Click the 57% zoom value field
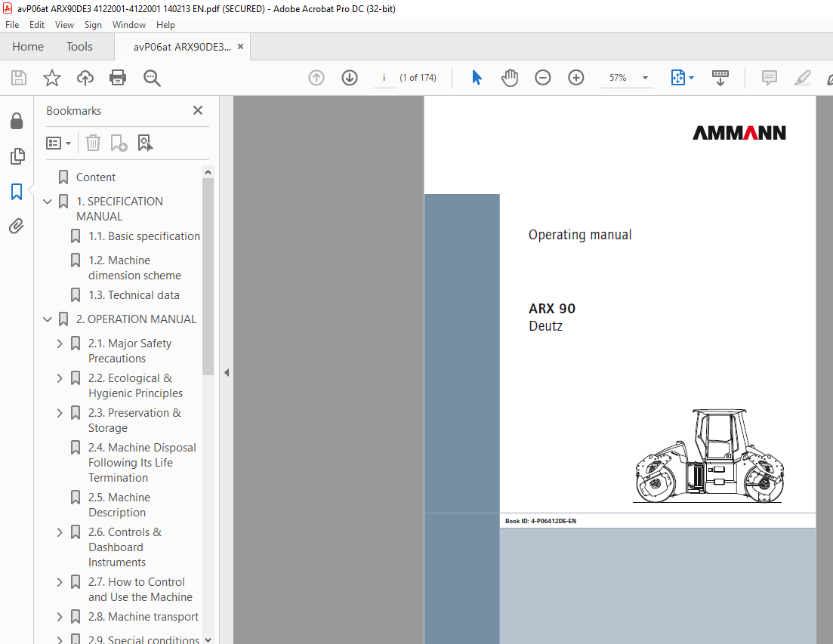This screenshot has height=644, width=833. coord(618,78)
